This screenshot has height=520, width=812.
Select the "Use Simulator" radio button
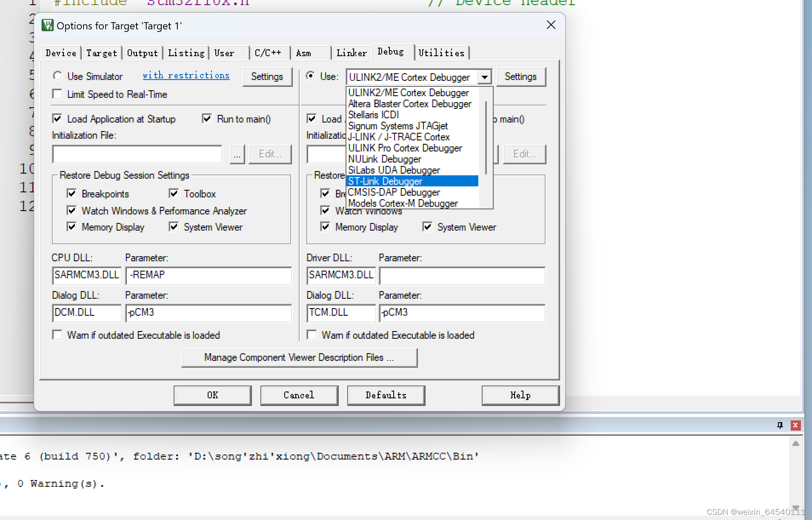58,76
